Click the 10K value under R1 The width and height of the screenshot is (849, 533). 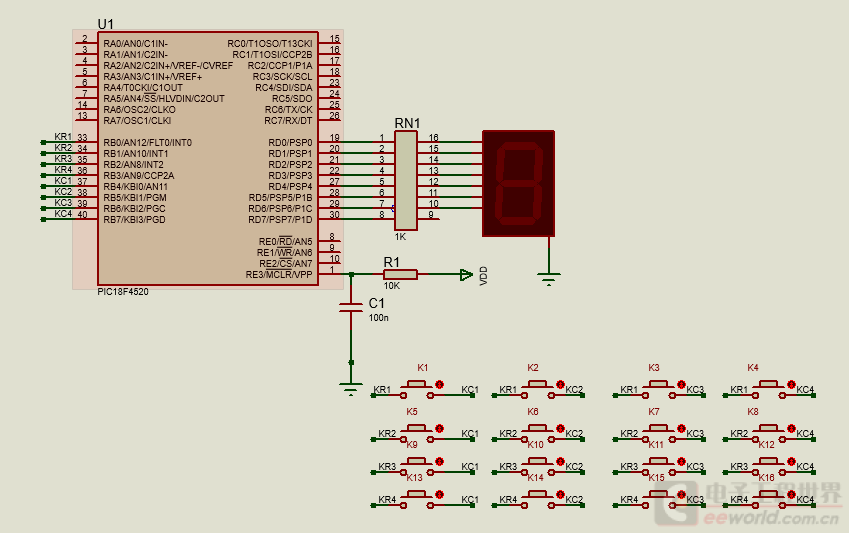[x=391, y=286]
